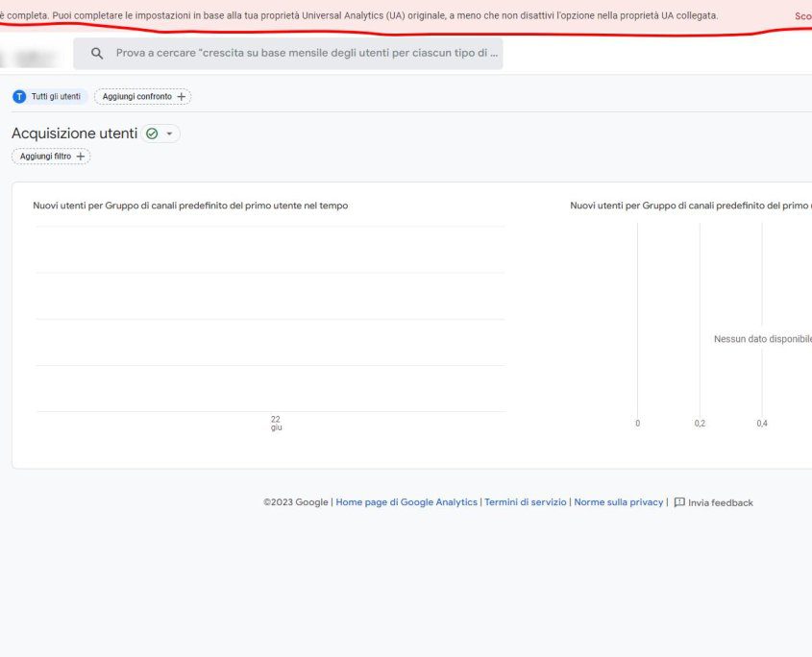The height and width of the screenshot is (657, 812).
Task: Click Aggiungi confronto to add a comparison
Action: (x=139, y=96)
